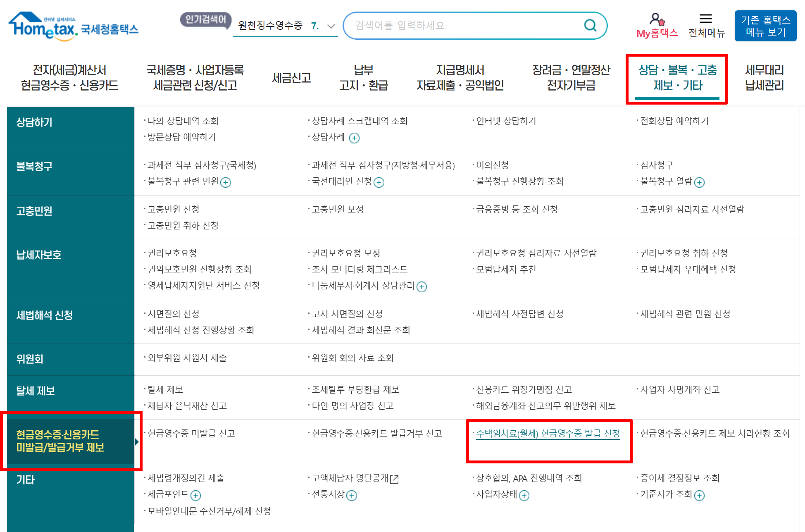The image size is (805, 532).
Task: Select the 장려금·연말정산 전자기부금 tab
Action: point(571,78)
